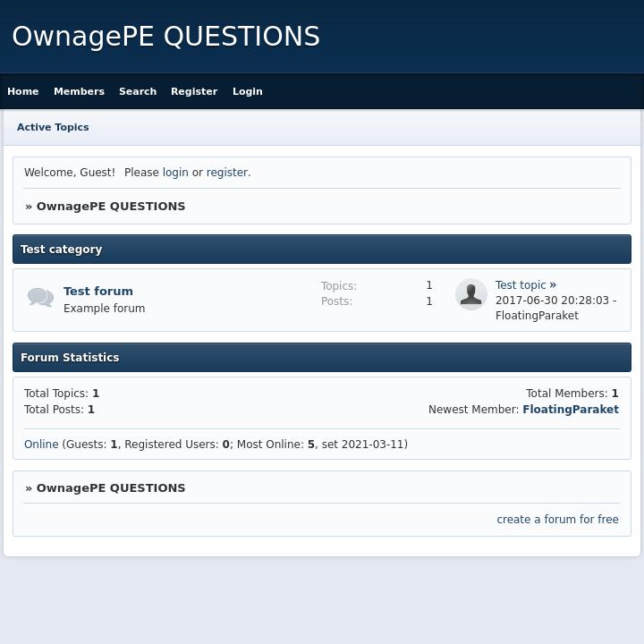Open the Test topic last post link
This screenshot has height=644, width=644.
(521, 285)
